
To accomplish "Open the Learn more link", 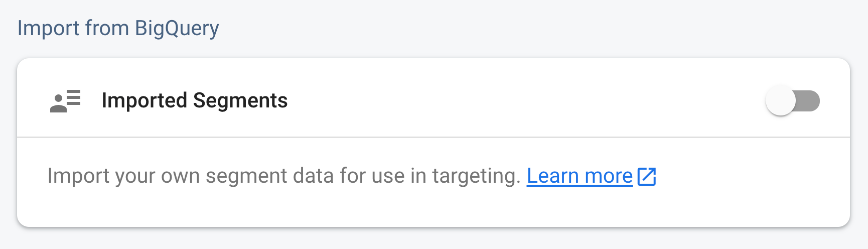I will [580, 176].
